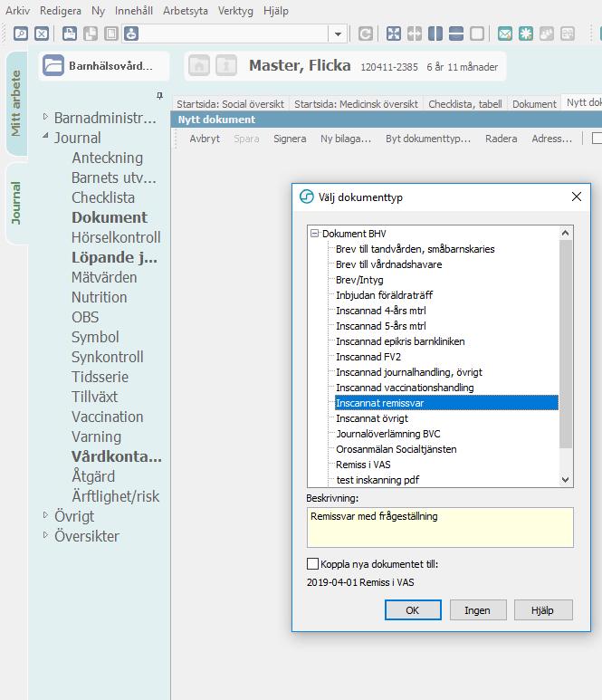This screenshot has height=700, width=602.
Task: Click the search patient toolbar icon
Action: click(21, 34)
